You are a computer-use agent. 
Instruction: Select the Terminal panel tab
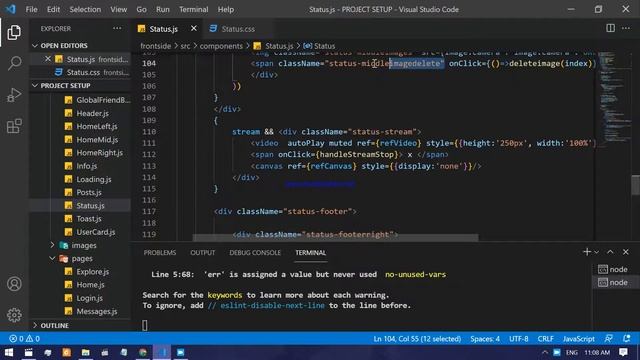[310, 253]
